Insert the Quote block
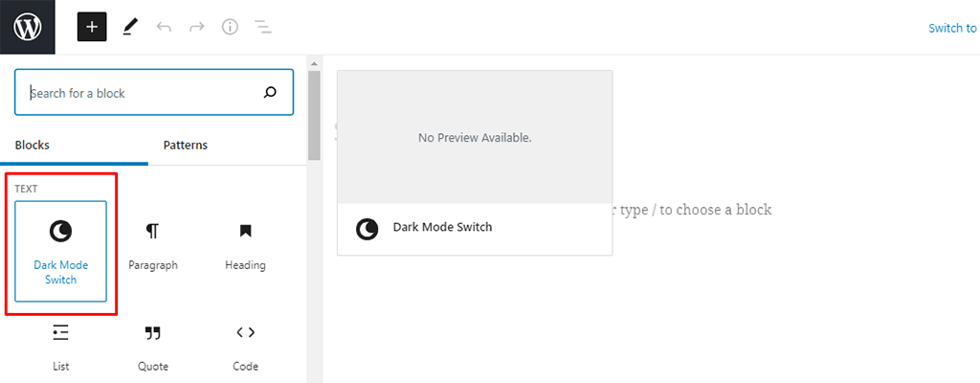The image size is (980, 383). click(x=153, y=347)
